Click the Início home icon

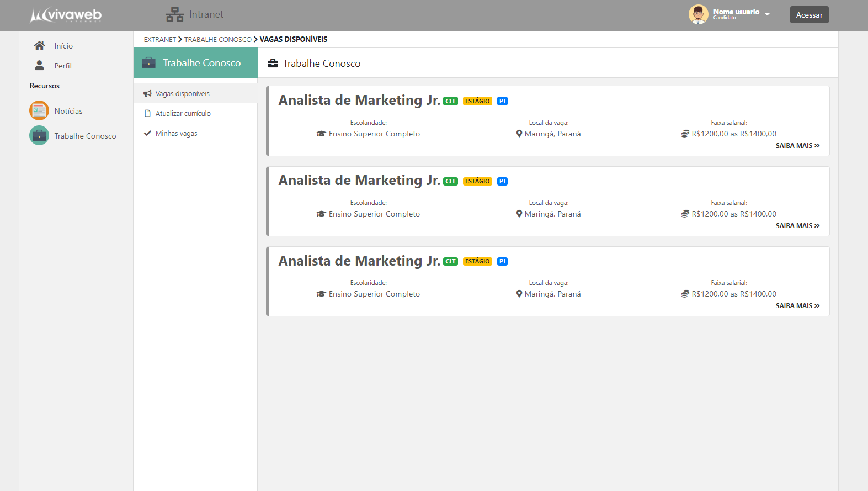(x=39, y=46)
